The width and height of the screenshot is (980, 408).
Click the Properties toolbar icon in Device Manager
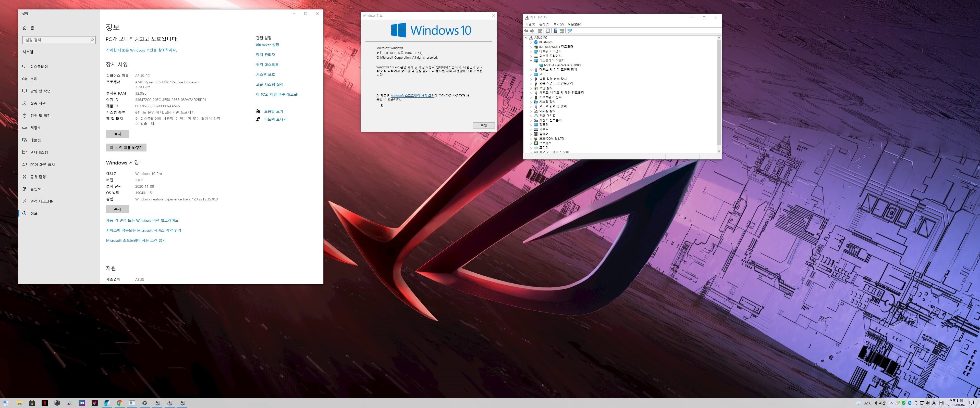click(548, 31)
